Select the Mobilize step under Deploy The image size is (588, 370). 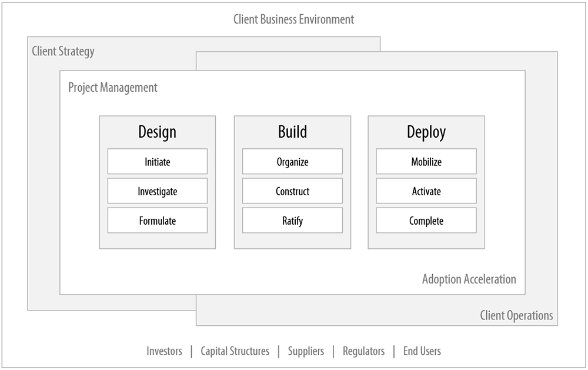(x=426, y=161)
